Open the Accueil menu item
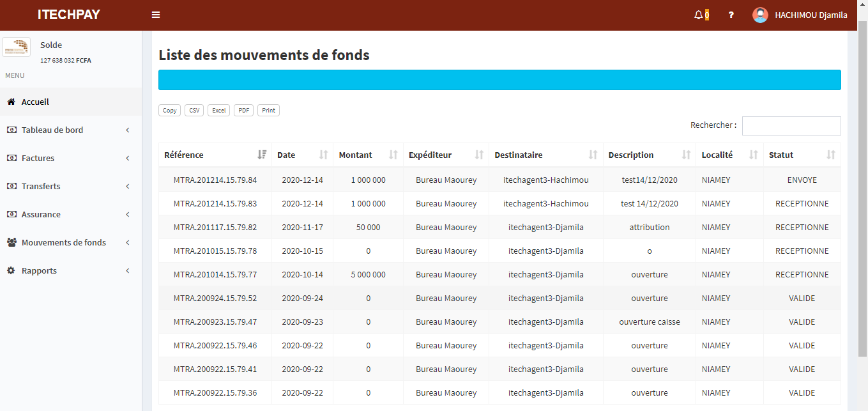868x411 pixels. point(36,101)
